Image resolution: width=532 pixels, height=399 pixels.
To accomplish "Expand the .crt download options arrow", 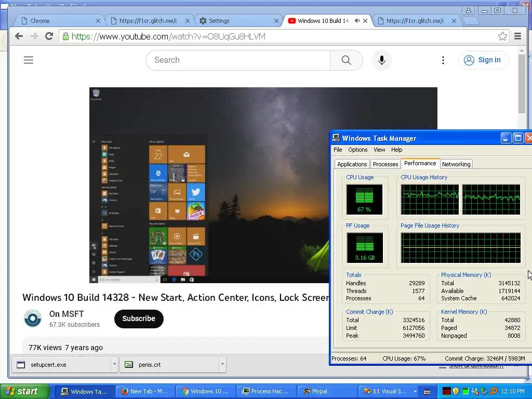I will click(222, 364).
